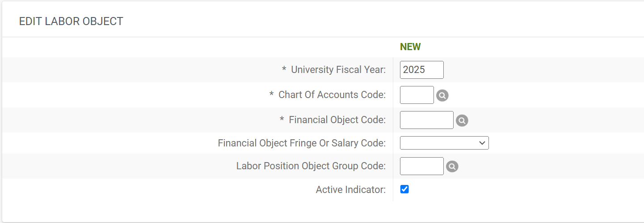Uncheck the Active Indicator checkbox
The width and height of the screenshot is (644, 223).
click(x=404, y=189)
